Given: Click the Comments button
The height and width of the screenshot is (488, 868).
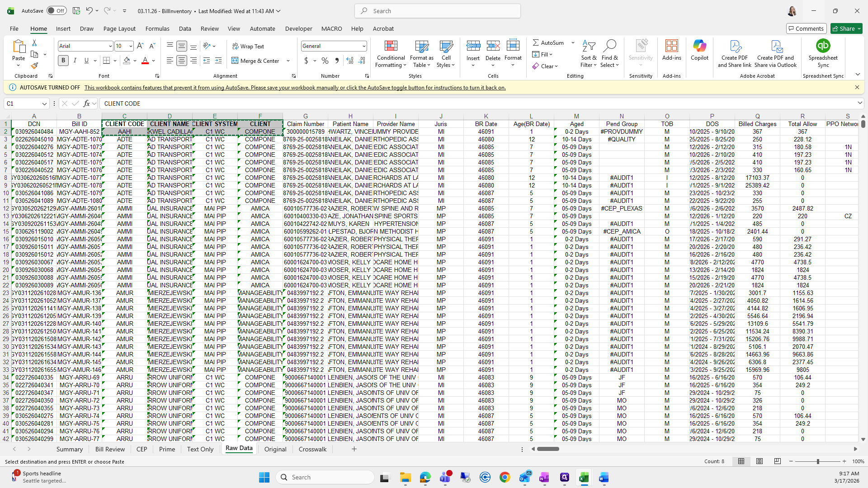Looking at the screenshot, I should tap(806, 28).
